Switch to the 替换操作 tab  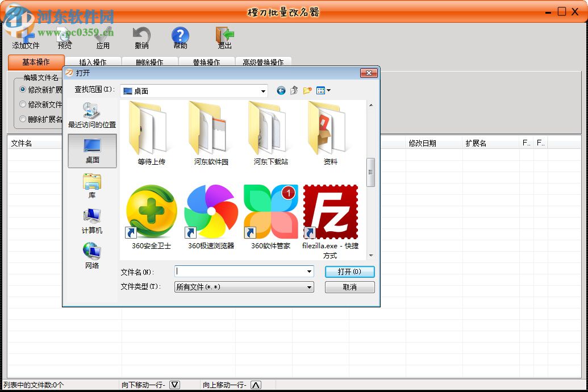[x=207, y=62]
